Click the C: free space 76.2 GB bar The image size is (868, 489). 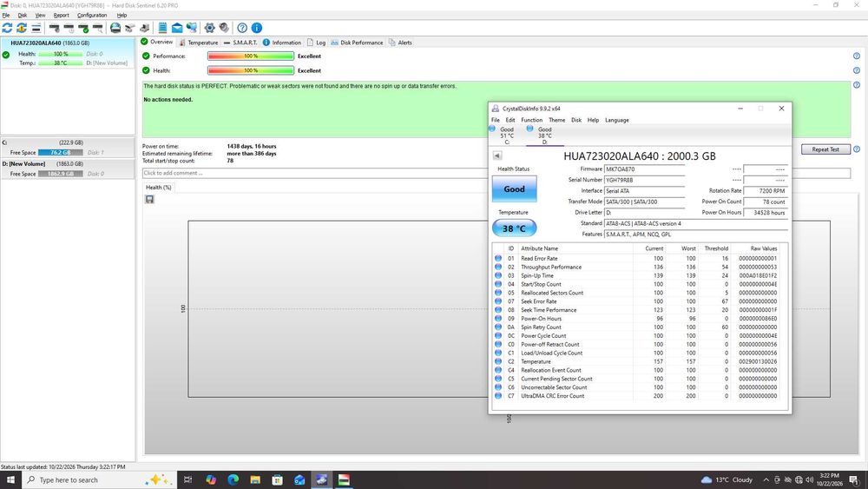coord(61,152)
